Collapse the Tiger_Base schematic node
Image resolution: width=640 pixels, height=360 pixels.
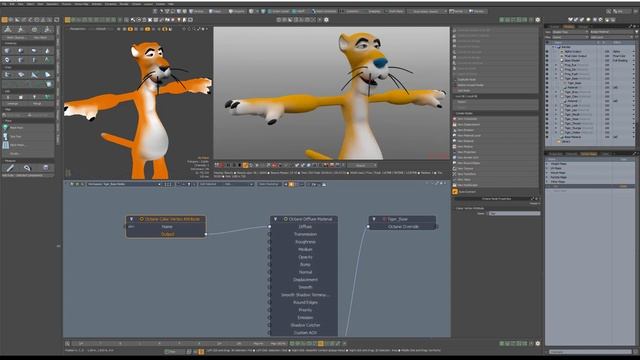pos(374,219)
